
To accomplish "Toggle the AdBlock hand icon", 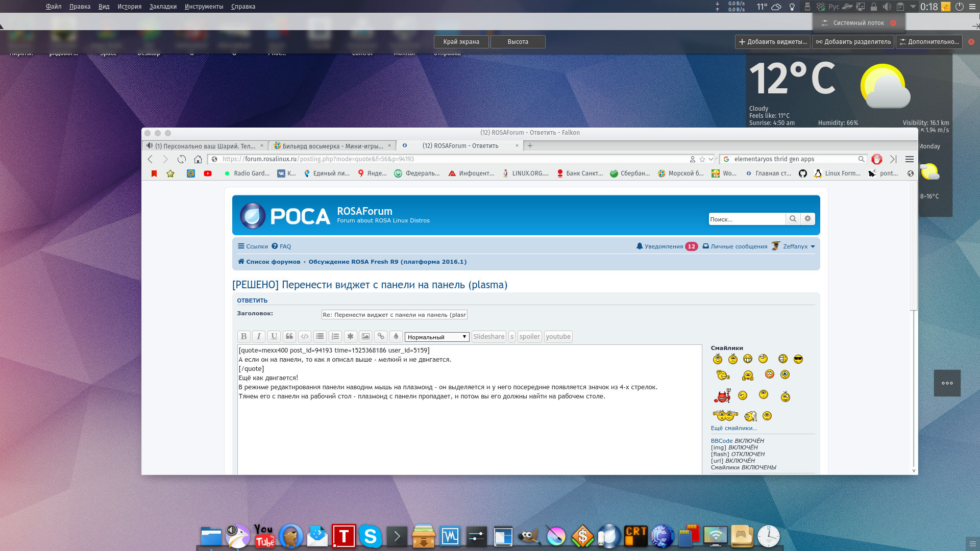I will pos(877,159).
